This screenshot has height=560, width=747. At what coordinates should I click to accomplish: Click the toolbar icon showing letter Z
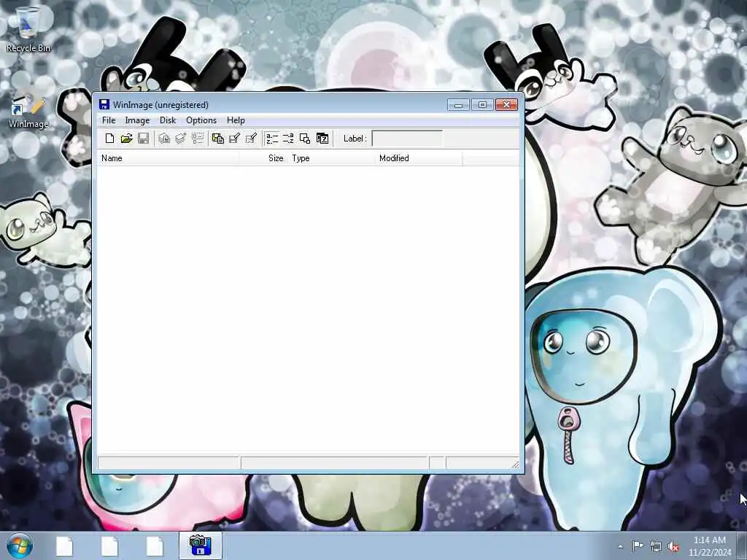(x=322, y=139)
